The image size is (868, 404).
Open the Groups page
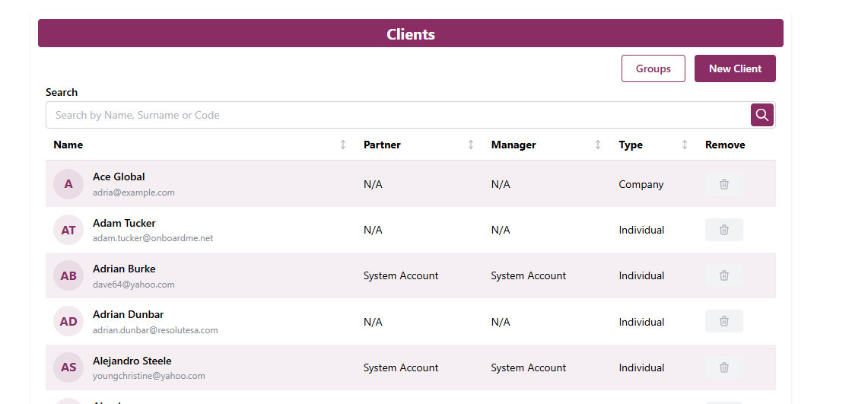[x=653, y=68]
